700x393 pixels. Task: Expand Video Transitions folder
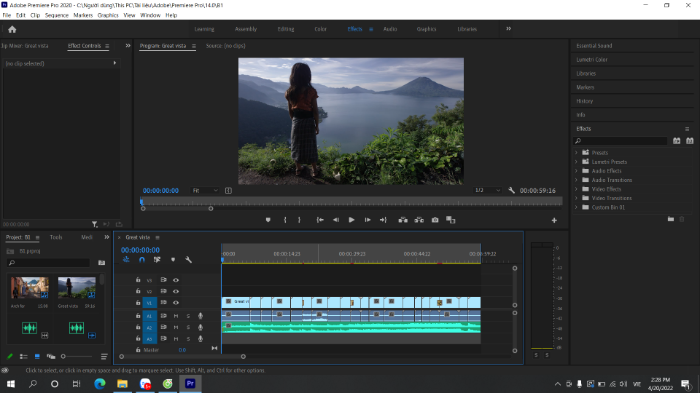pos(576,198)
